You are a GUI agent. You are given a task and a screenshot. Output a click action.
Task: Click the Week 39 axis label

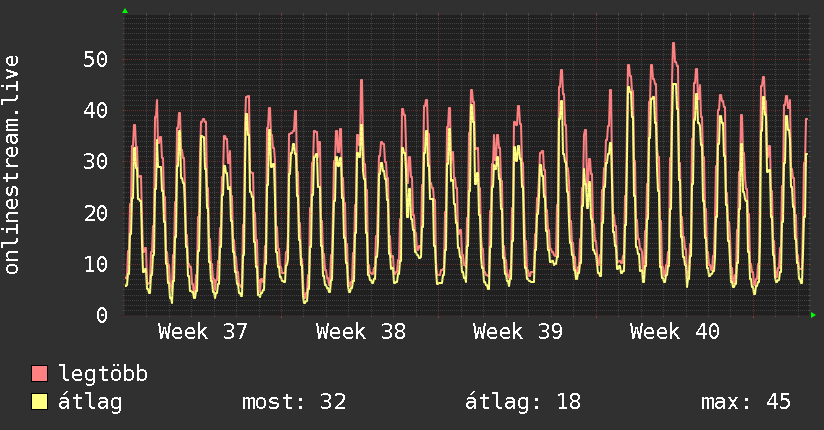[518, 332]
